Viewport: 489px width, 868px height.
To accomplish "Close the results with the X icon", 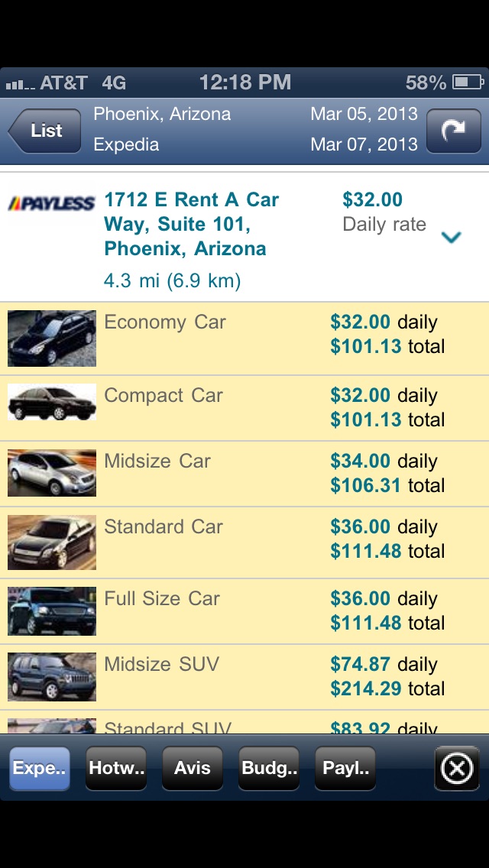I will 457,768.
